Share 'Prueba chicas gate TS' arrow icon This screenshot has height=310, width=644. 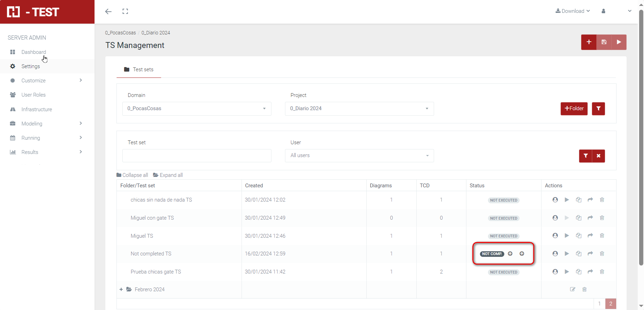(x=590, y=272)
